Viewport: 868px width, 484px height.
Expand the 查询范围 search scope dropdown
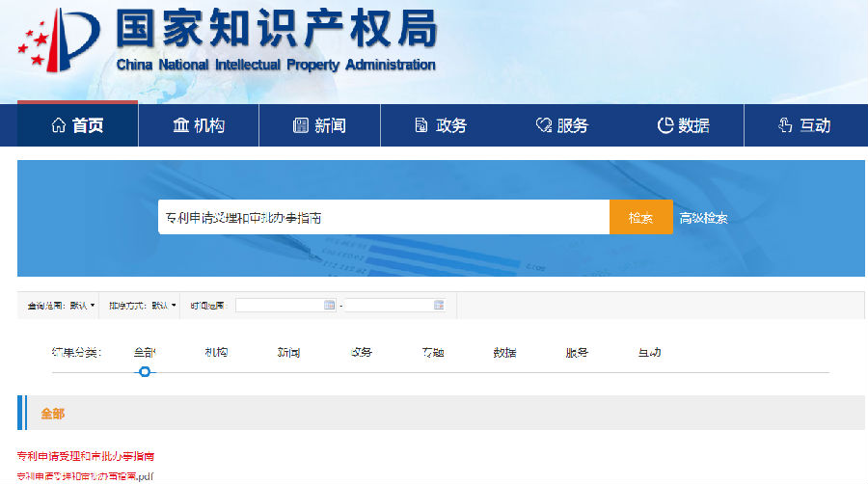coord(62,306)
